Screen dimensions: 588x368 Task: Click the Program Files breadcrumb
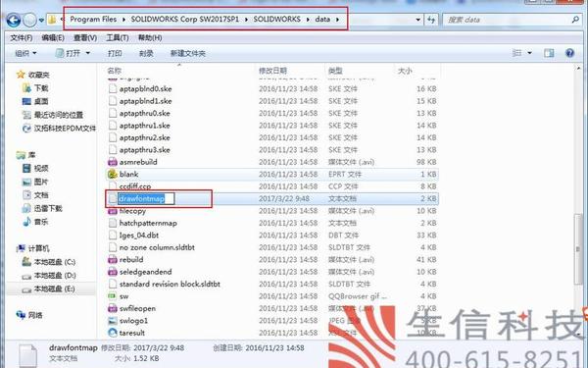pyautogui.click(x=93, y=20)
